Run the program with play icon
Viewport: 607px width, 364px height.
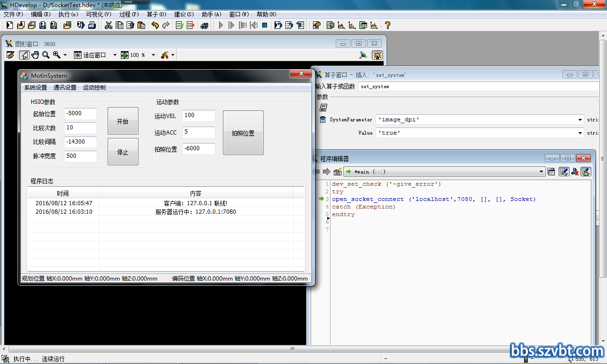coord(221,25)
